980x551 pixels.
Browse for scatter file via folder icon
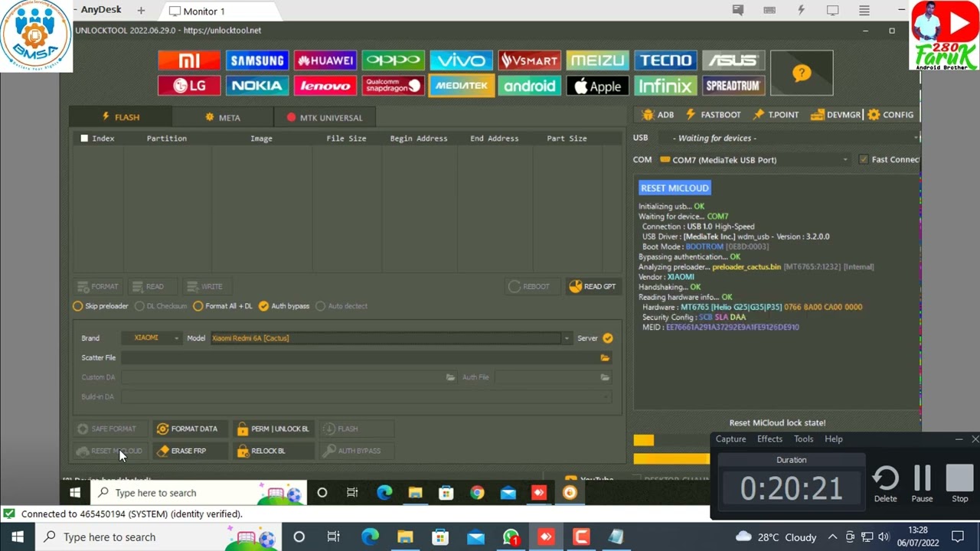(605, 357)
